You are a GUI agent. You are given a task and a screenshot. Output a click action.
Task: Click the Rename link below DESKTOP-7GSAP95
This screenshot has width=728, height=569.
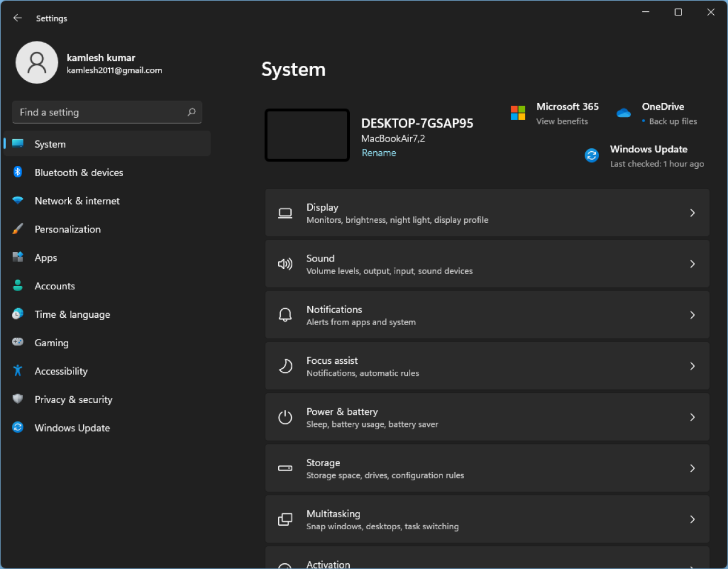coord(378,152)
